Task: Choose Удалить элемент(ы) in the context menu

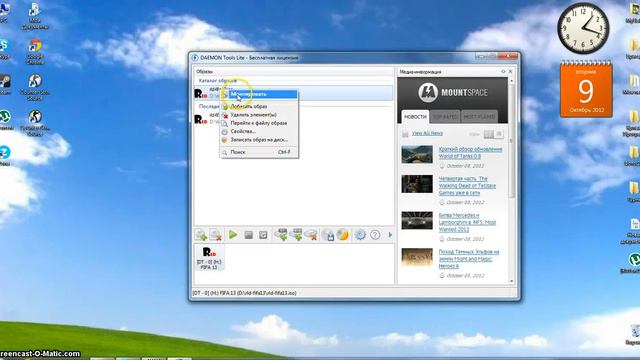Action: [259, 115]
